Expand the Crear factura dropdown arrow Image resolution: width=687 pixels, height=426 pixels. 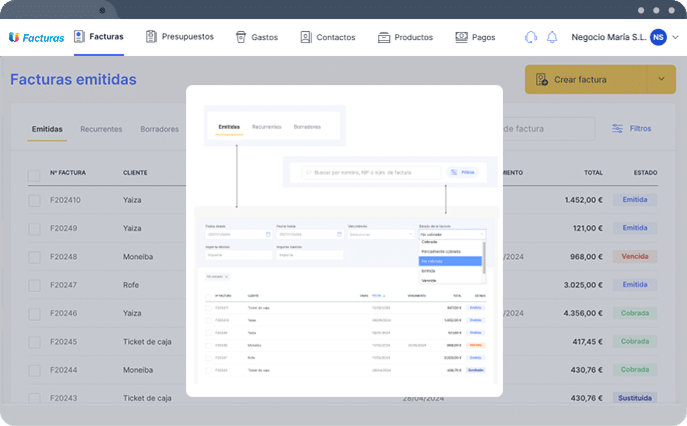tap(661, 79)
